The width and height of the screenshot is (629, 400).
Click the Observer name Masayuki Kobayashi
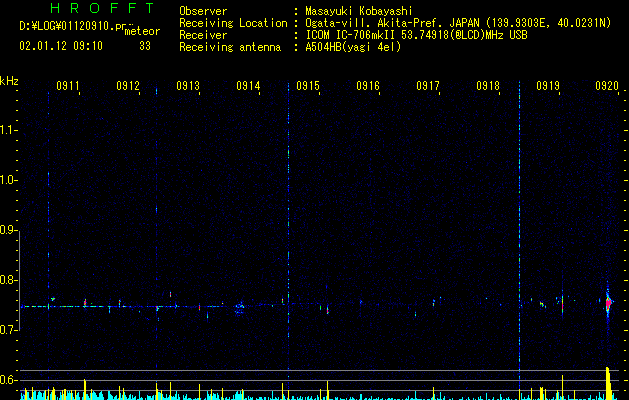click(x=359, y=11)
